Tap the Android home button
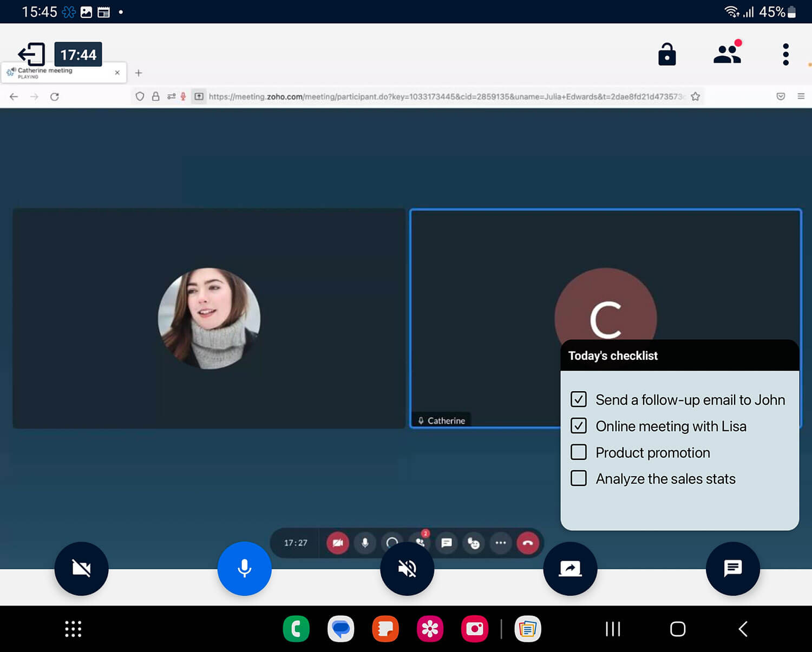Screen dimensions: 812x652 [678, 629]
